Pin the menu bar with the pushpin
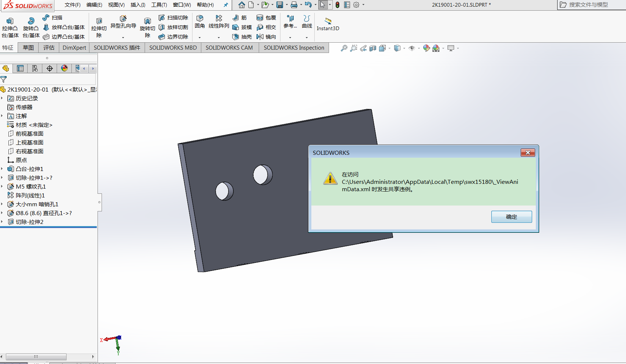Image resolution: width=626 pixels, height=364 pixels. pyautogui.click(x=226, y=5)
